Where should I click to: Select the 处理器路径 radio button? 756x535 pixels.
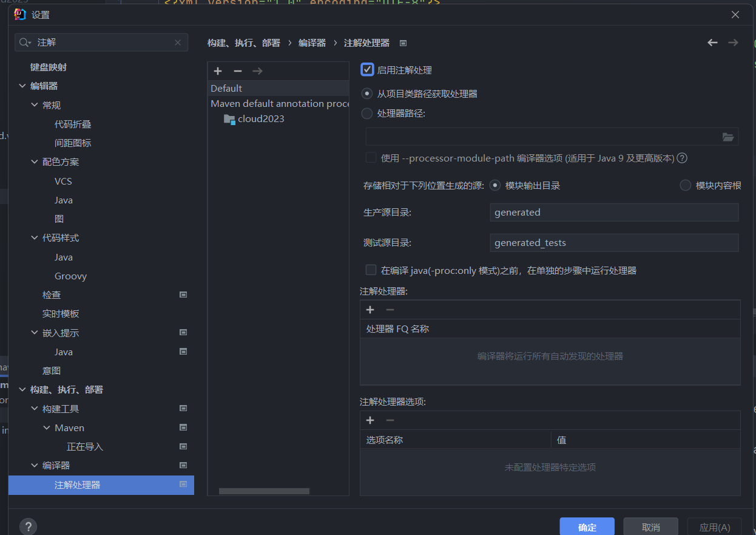click(x=367, y=113)
